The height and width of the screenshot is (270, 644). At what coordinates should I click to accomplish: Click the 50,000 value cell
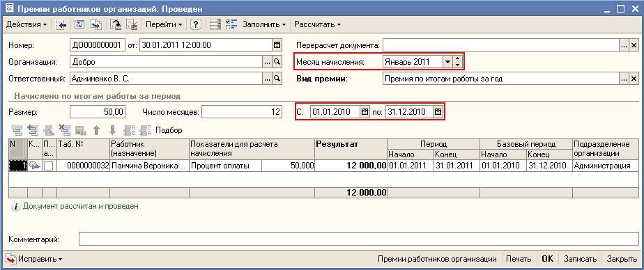(x=288, y=166)
